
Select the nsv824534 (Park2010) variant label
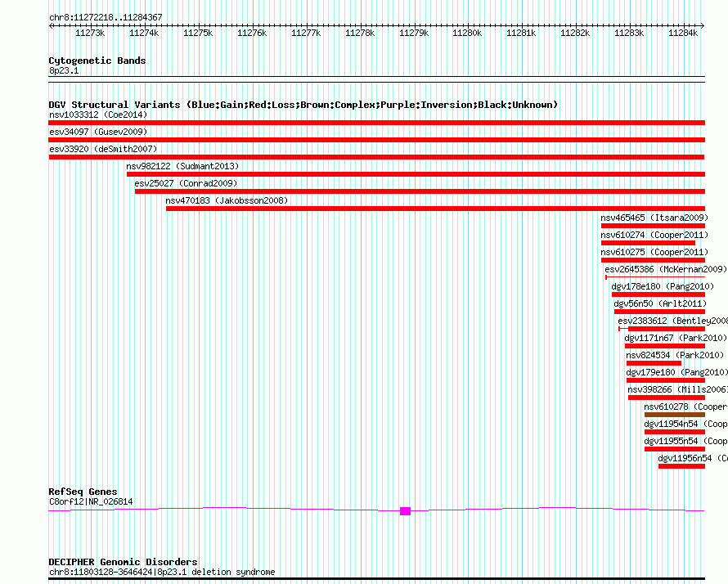(675, 355)
